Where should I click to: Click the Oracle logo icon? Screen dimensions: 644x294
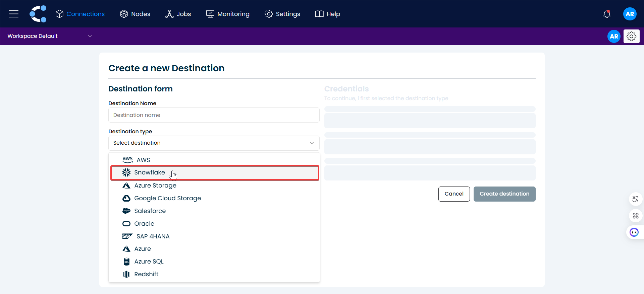126,224
